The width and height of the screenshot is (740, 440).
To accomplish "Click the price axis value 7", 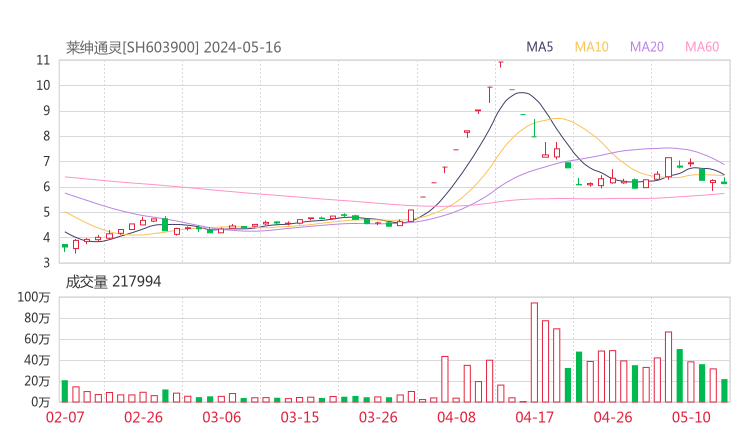I will click(x=46, y=162).
